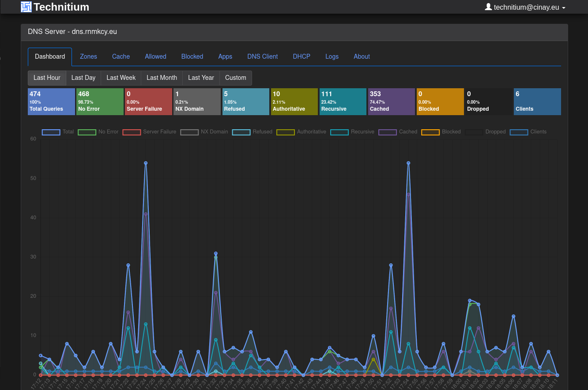The image size is (588, 390).
Task: Select the Last Day time range
Action: [x=83, y=78]
